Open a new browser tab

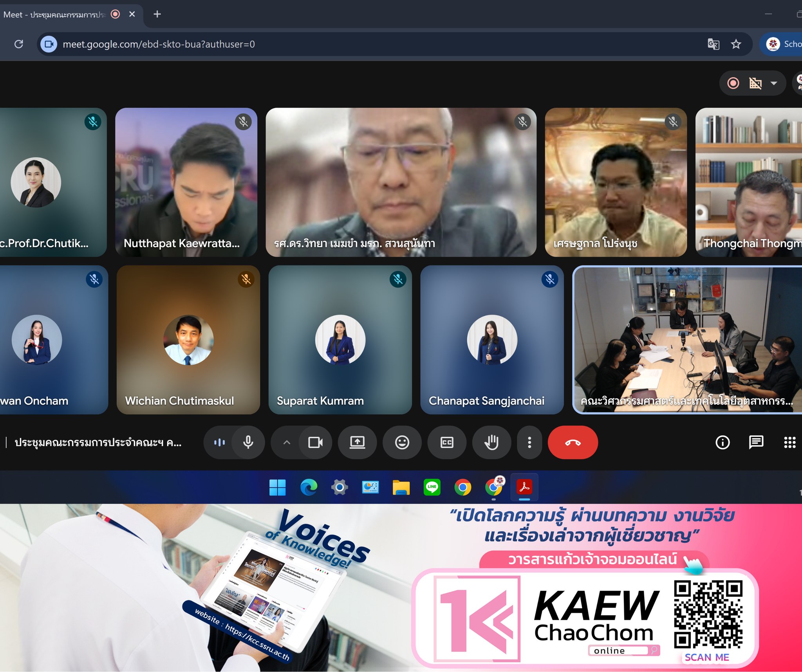click(x=157, y=14)
